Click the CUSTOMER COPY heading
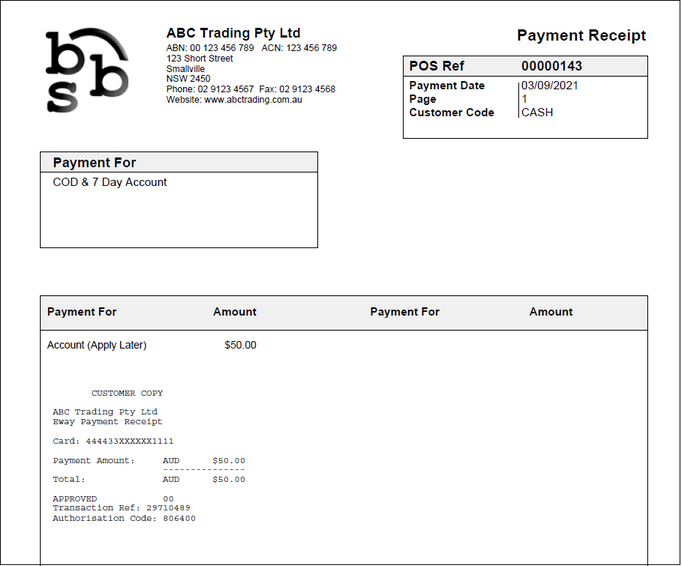Viewport: 682px width, 566px height. click(127, 394)
